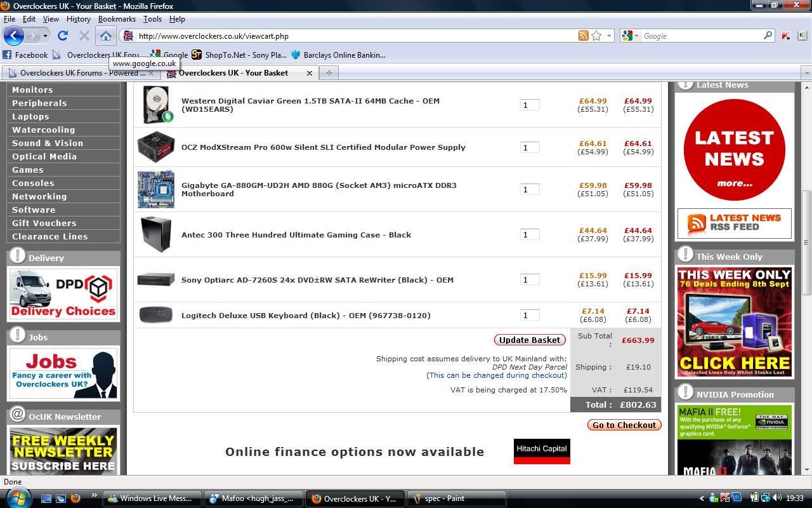Open the ShopTo.Net bookmark
Viewport: 812px width, 508px height.
click(239, 55)
